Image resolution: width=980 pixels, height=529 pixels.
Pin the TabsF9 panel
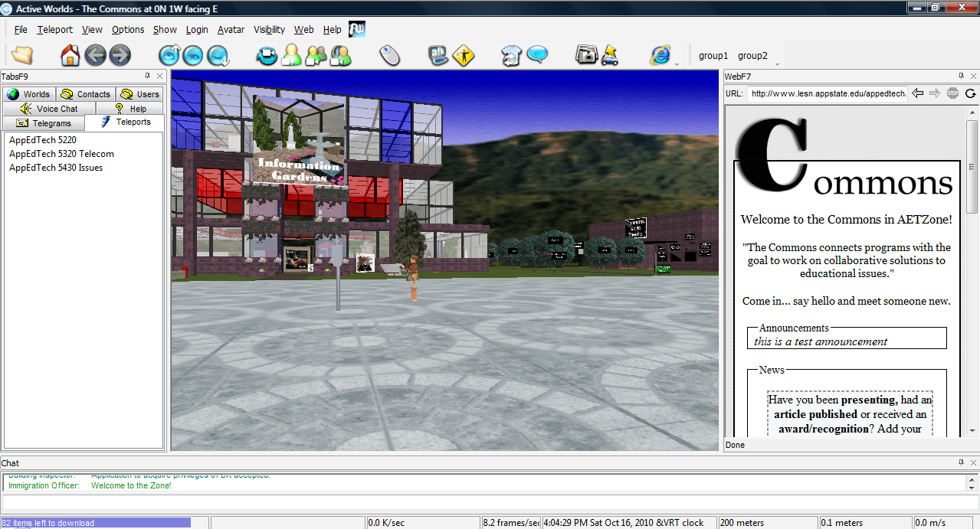tap(148, 77)
